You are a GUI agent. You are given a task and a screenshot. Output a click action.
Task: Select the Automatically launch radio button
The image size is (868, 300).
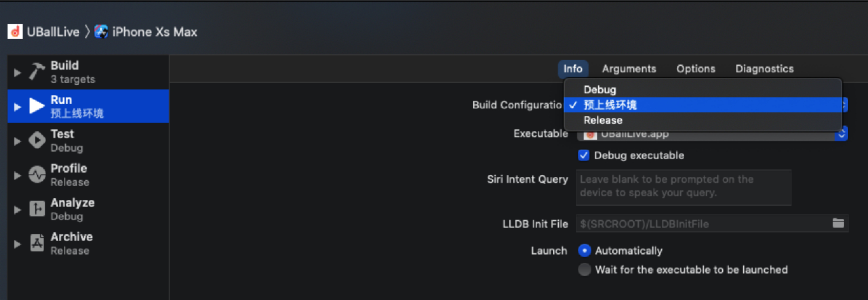click(x=584, y=251)
